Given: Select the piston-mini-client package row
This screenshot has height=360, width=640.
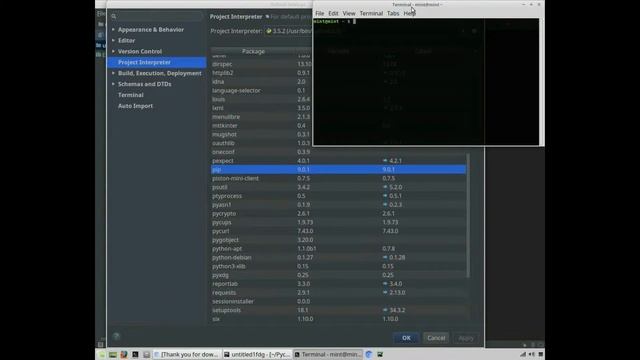Looking at the screenshot, I should coord(338,178).
